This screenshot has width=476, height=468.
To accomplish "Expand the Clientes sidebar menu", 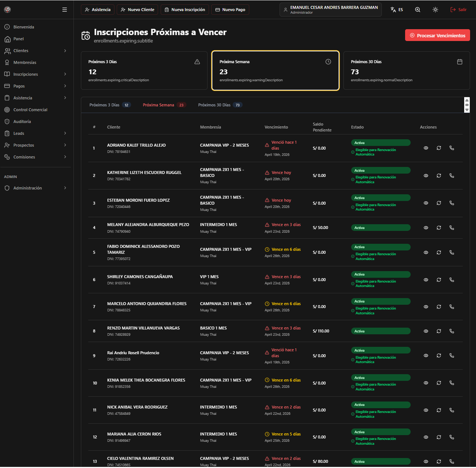I will click(x=35, y=51).
